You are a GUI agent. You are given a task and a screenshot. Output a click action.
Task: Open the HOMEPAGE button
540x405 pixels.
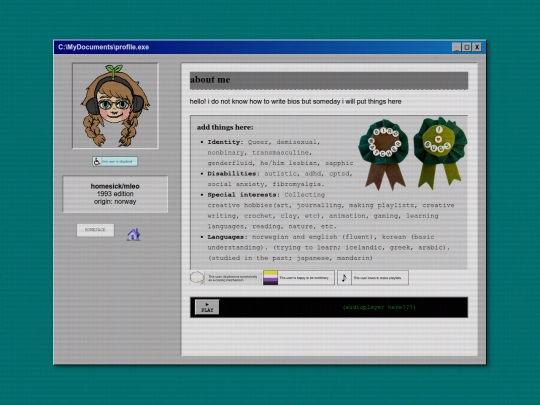tap(95, 230)
